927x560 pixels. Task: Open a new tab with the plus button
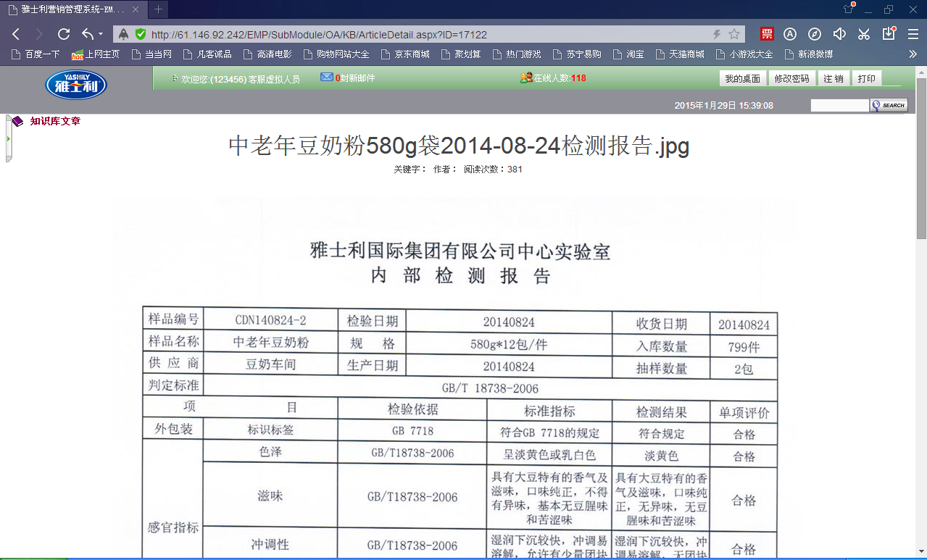159,9
